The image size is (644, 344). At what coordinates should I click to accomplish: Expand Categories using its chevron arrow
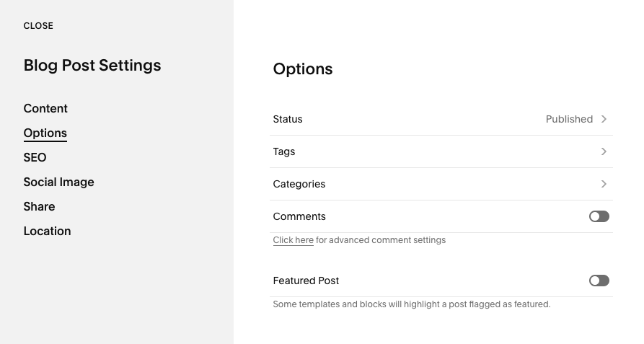tap(604, 184)
